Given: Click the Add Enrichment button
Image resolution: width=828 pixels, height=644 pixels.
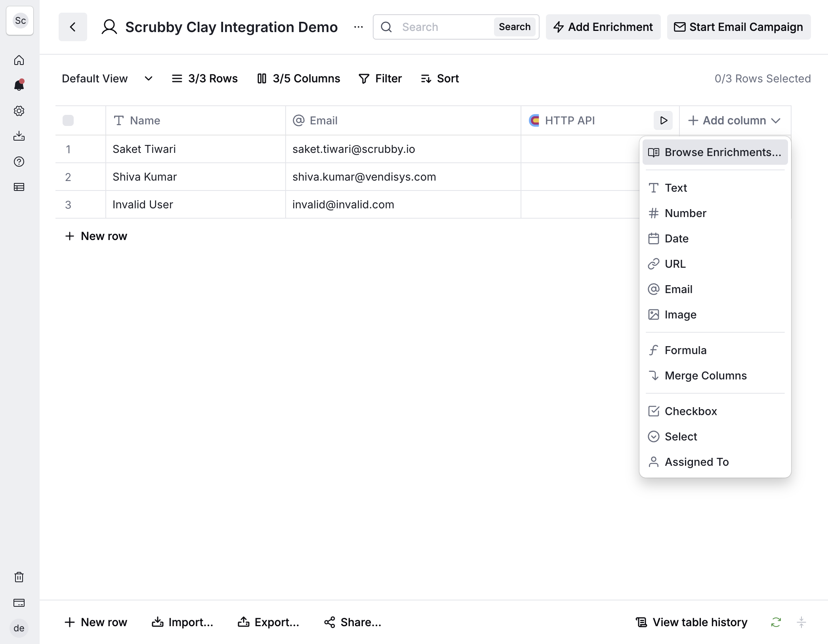Looking at the screenshot, I should (603, 27).
